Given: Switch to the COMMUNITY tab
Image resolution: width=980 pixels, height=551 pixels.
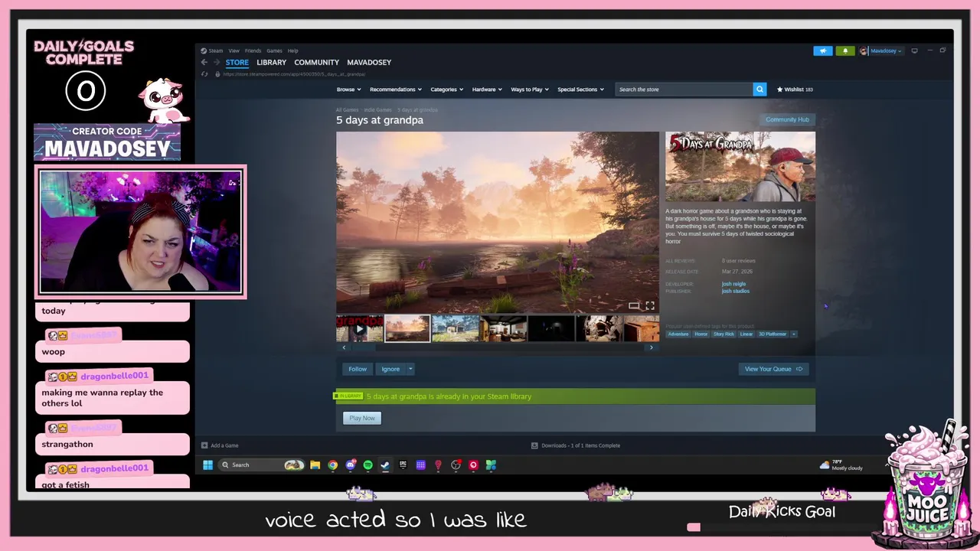Looking at the screenshot, I should tap(316, 62).
